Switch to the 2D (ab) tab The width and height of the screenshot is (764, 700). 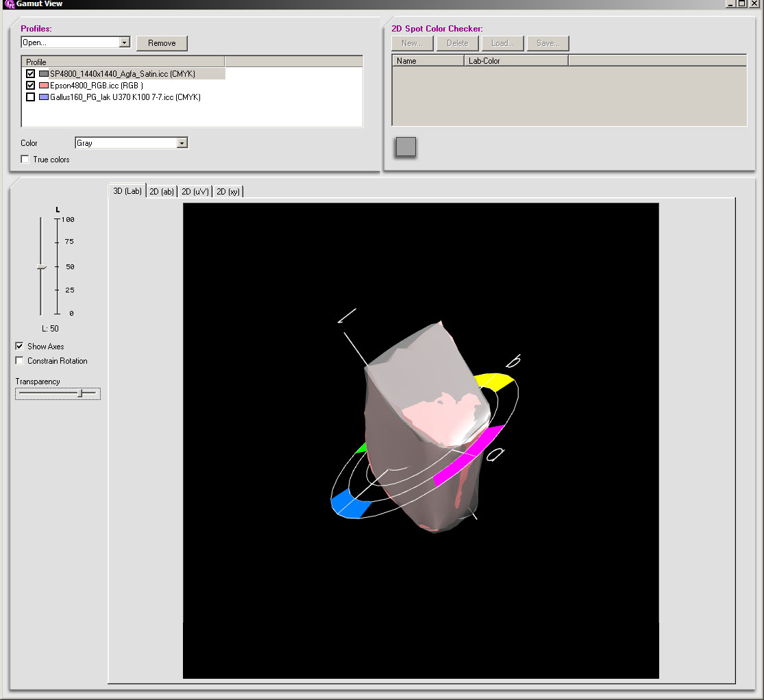(x=162, y=192)
